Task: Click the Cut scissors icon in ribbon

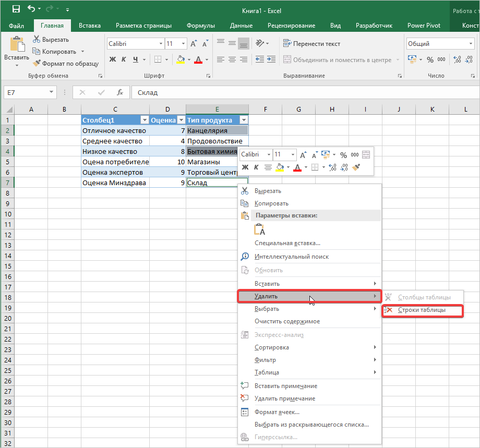Action: [x=37, y=39]
